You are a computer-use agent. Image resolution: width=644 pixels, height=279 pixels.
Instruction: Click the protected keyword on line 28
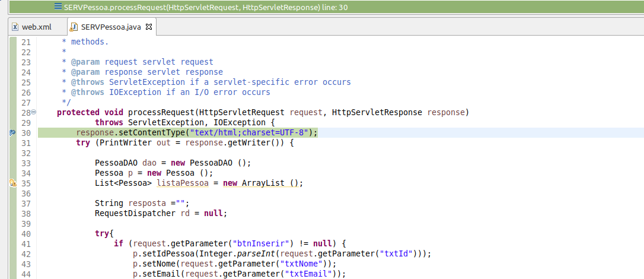click(78, 113)
